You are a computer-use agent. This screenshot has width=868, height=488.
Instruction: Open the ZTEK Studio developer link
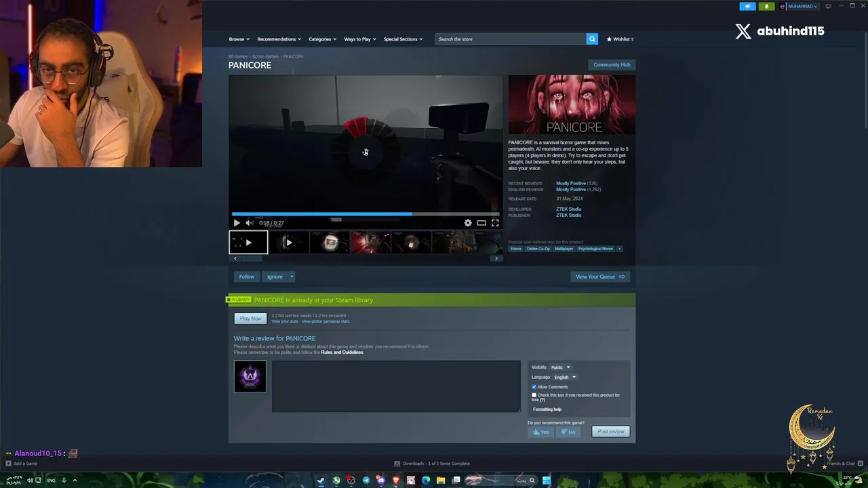[568, 209]
